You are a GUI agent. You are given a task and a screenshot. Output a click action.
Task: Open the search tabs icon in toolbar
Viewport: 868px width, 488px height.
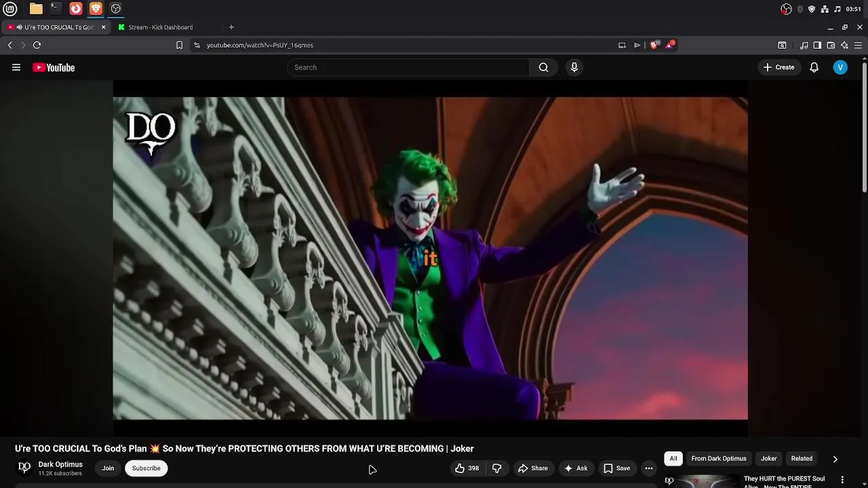(x=782, y=45)
